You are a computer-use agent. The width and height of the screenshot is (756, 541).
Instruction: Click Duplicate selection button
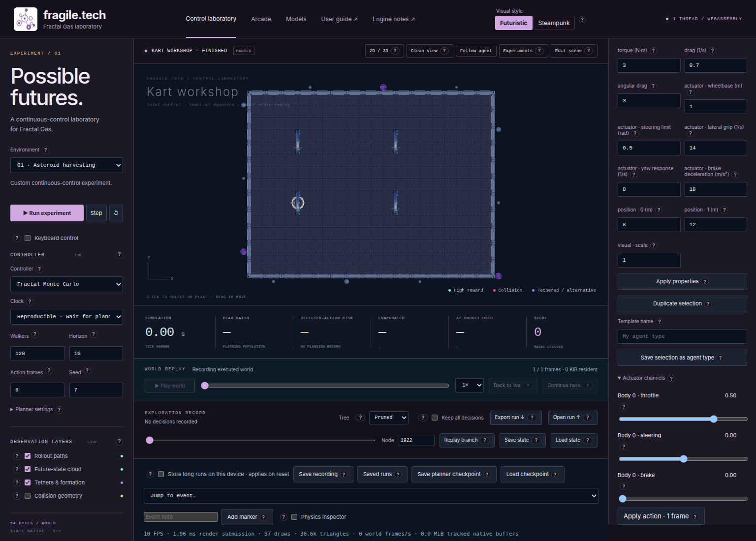(x=682, y=304)
